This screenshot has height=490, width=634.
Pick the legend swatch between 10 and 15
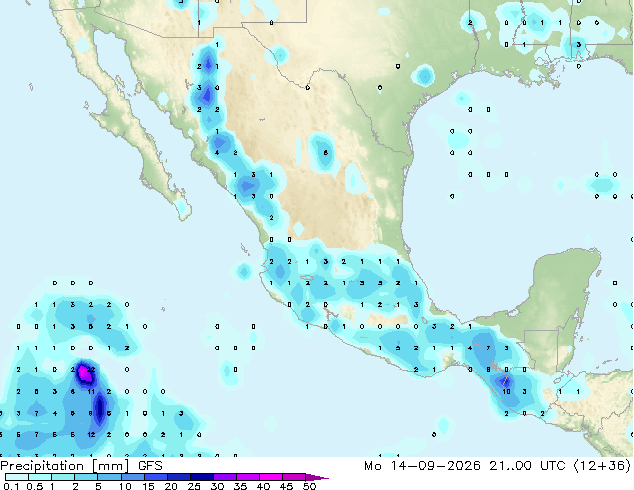point(133,477)
